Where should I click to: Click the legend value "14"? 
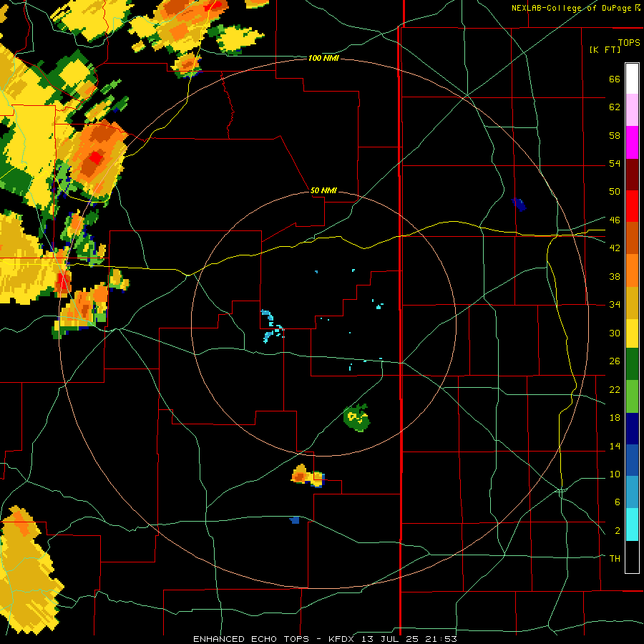point(615,446)
